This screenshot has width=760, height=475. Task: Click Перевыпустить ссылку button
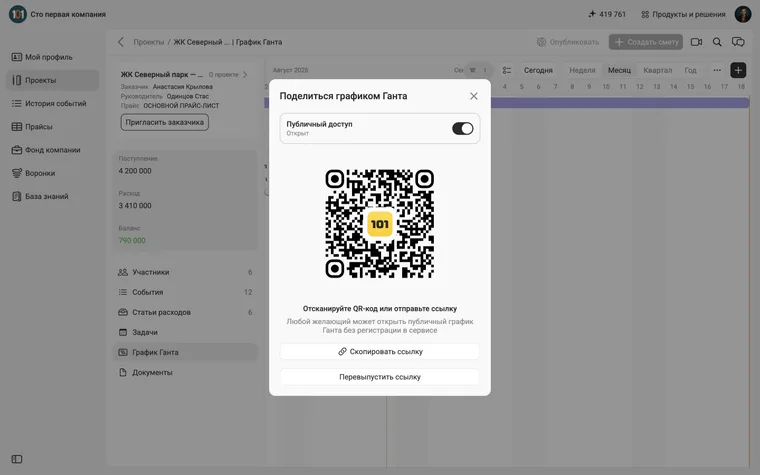coord(380,377)
